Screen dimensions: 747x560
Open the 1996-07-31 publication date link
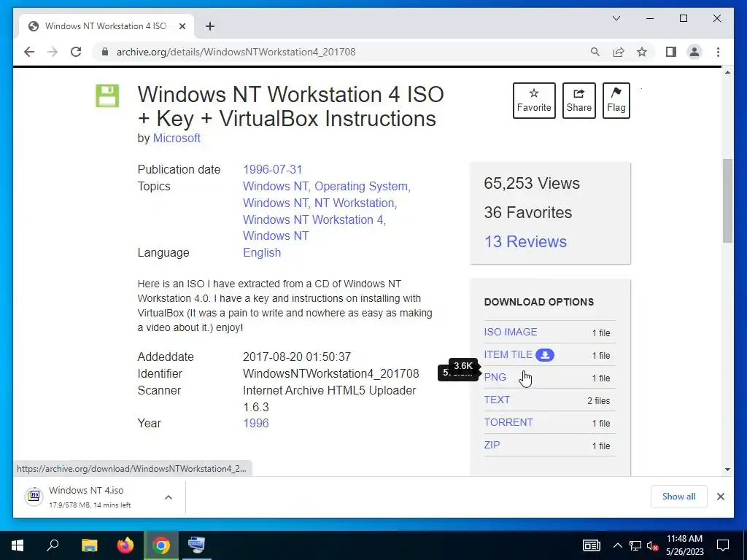[x=273, y=169]
